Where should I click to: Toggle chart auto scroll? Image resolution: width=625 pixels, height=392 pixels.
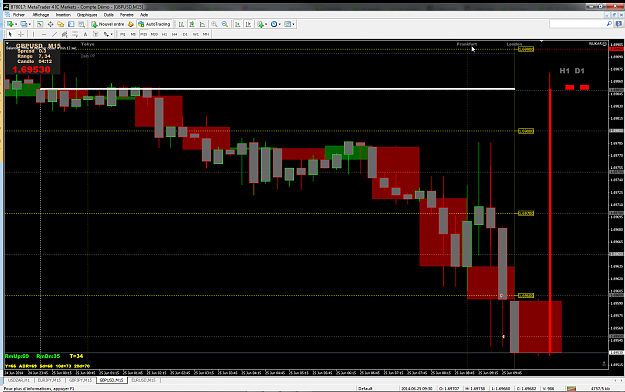pos(238,24)
